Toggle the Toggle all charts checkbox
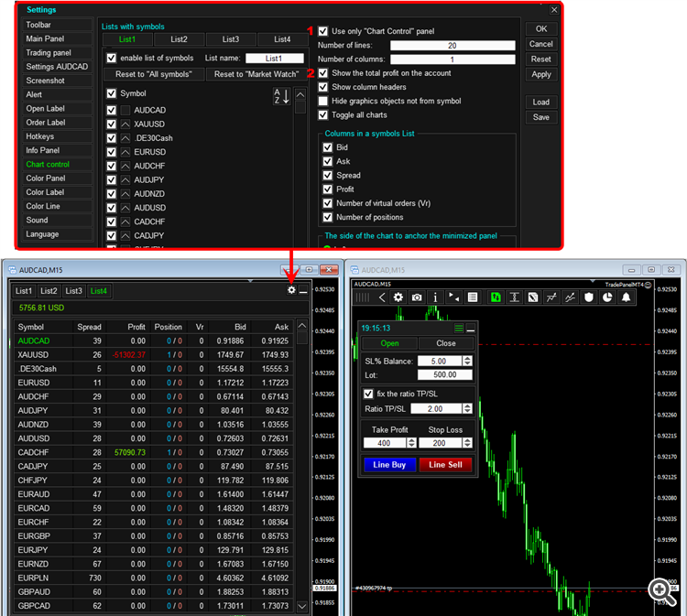The width and height of the screenshot is (687, 616). click(x=323, y=115)
